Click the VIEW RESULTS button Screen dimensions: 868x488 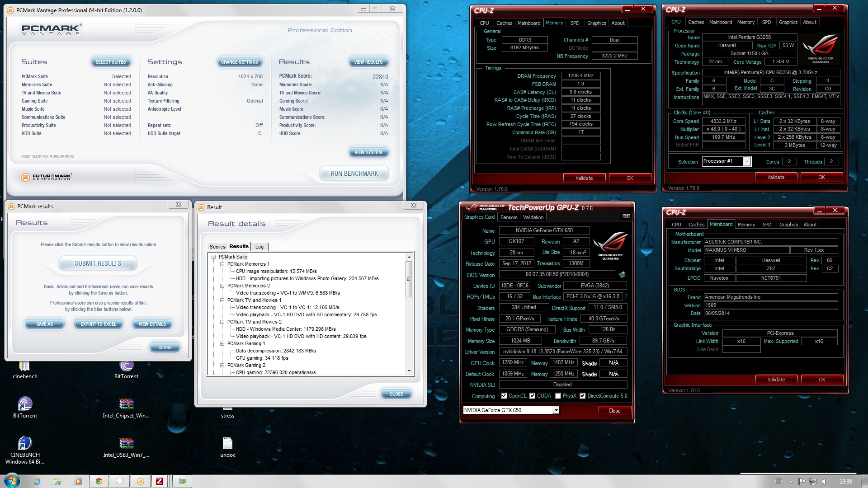click(x=368, y=62)
